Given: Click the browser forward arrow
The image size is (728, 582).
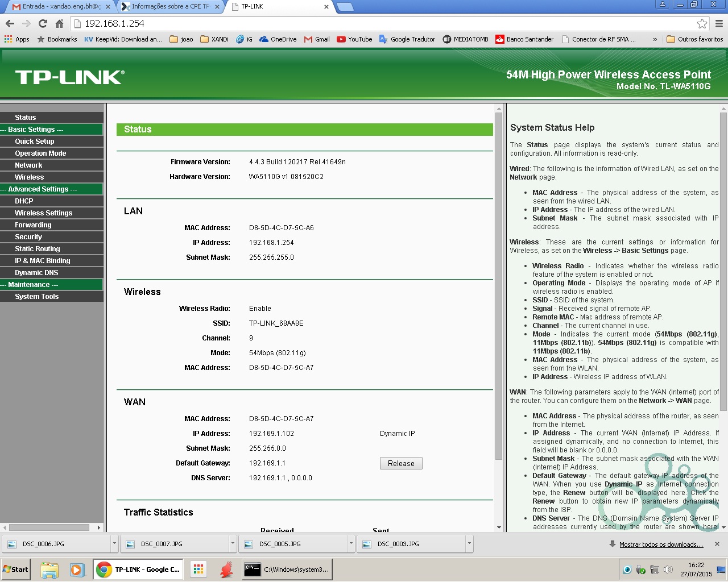Looking at the screenshot, I should 26,23.
